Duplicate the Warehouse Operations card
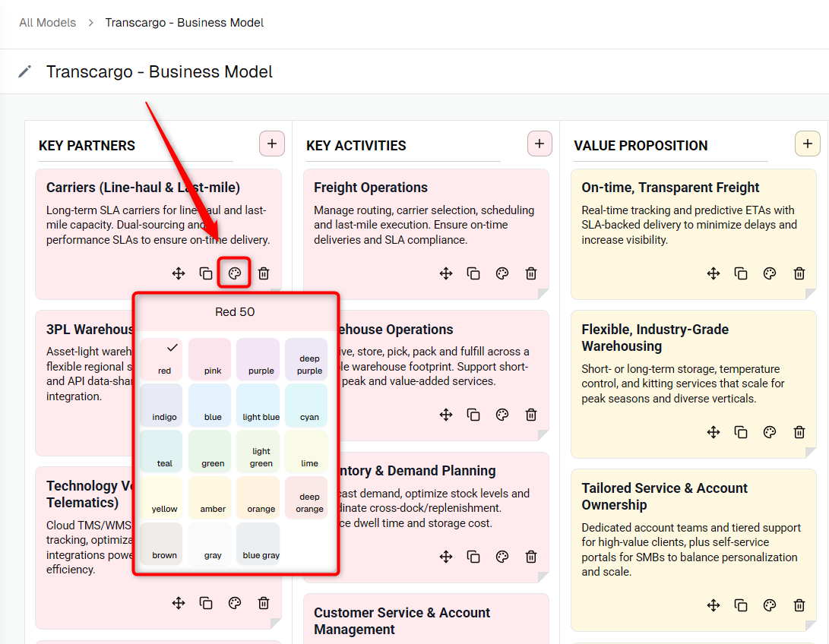This screenshot has height=644, width=829. point(473,415)
